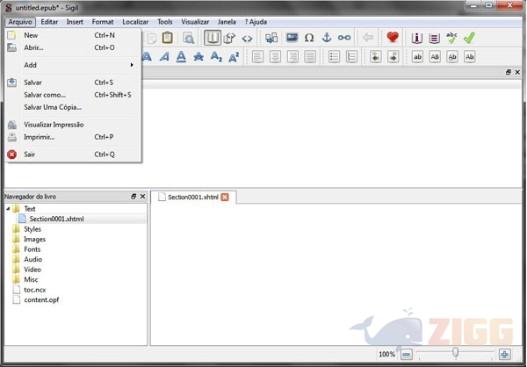Image resolution: width=527 pixels, height=367 pixels.
Task: Toggle center text alignment icon
Action: (x=275, y=57)
